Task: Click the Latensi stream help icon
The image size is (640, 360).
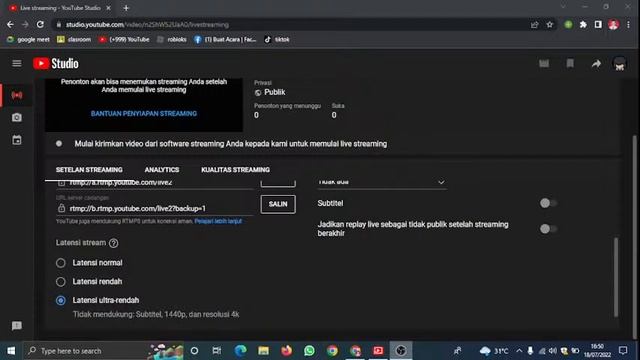Action: pyautogui.click(x=113, y=243)
